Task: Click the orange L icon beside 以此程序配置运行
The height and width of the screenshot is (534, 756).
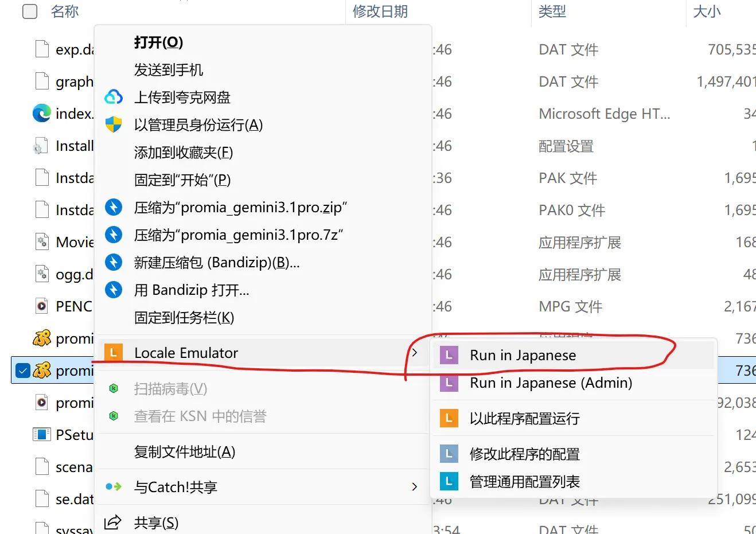Action: [x=449, y=418]
